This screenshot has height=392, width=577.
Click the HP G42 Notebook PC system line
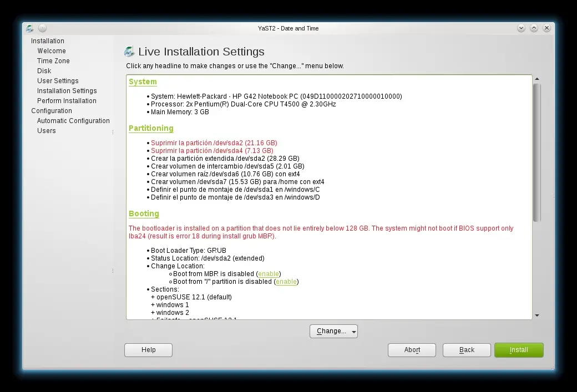pos(276,96)
